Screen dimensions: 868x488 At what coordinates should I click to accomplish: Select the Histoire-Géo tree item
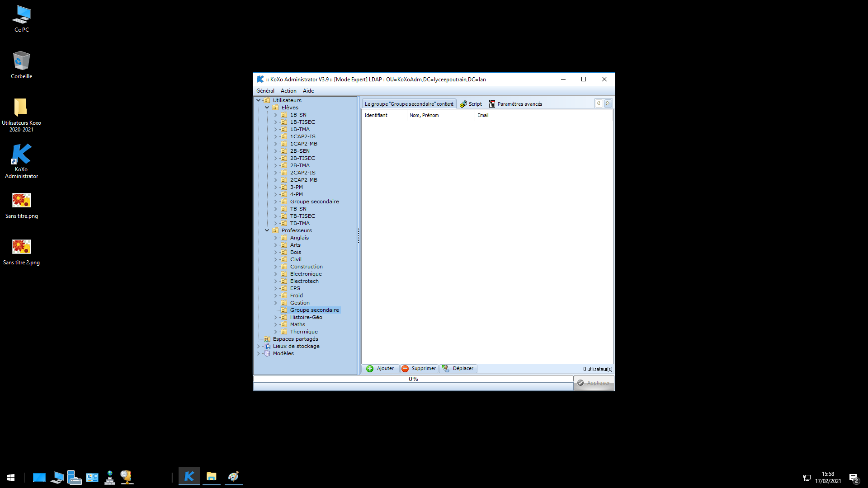[x=306, y=317]
